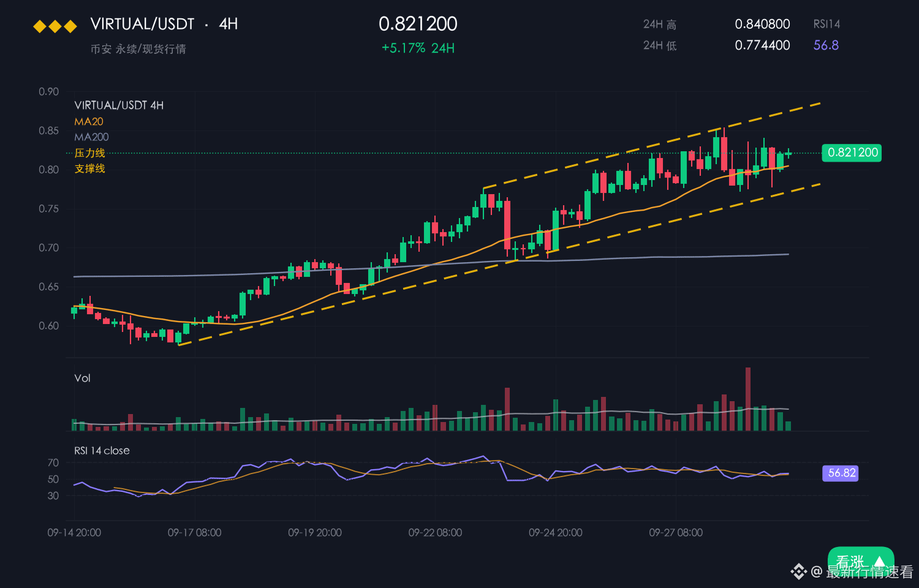Click the 24H 高 value 0.840800

[762, 24]
